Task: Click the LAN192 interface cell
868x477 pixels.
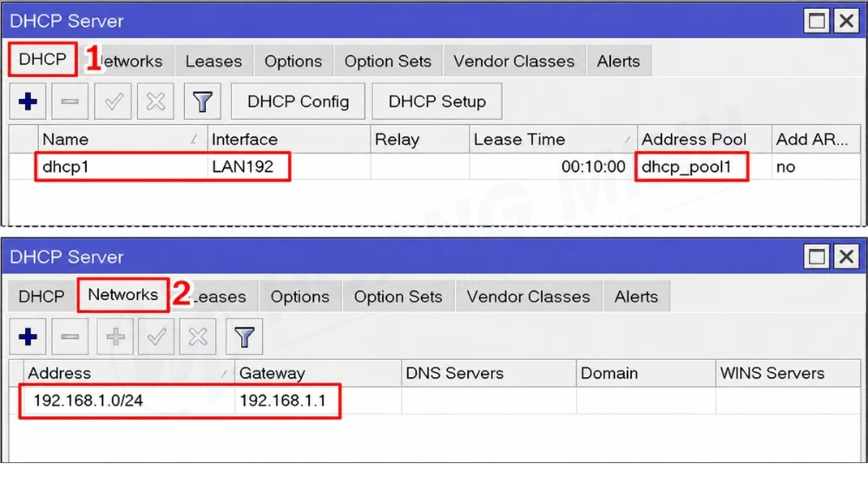Action: (x=288, y=167)
